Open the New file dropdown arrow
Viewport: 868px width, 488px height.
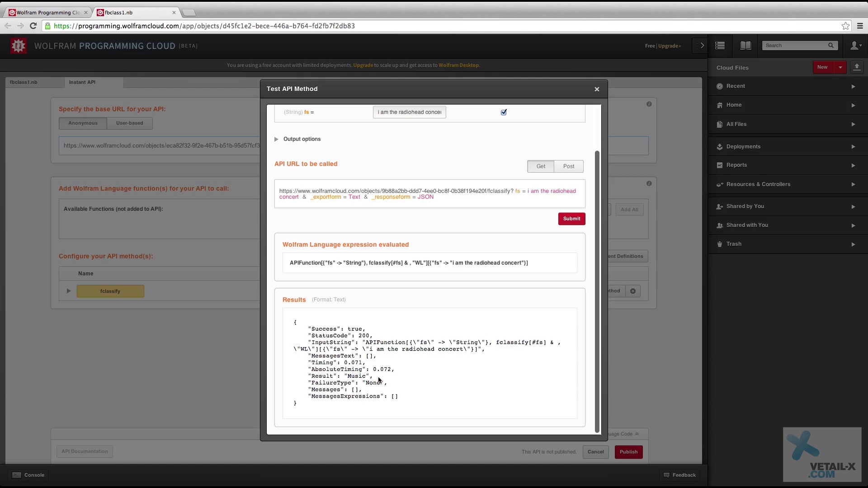[840, 67]
